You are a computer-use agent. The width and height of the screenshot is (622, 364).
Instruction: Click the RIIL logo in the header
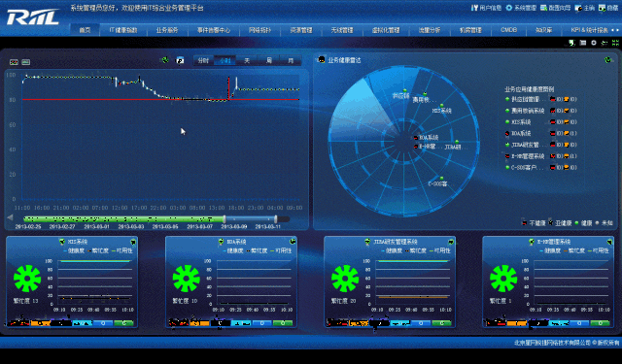click(32, 17)
